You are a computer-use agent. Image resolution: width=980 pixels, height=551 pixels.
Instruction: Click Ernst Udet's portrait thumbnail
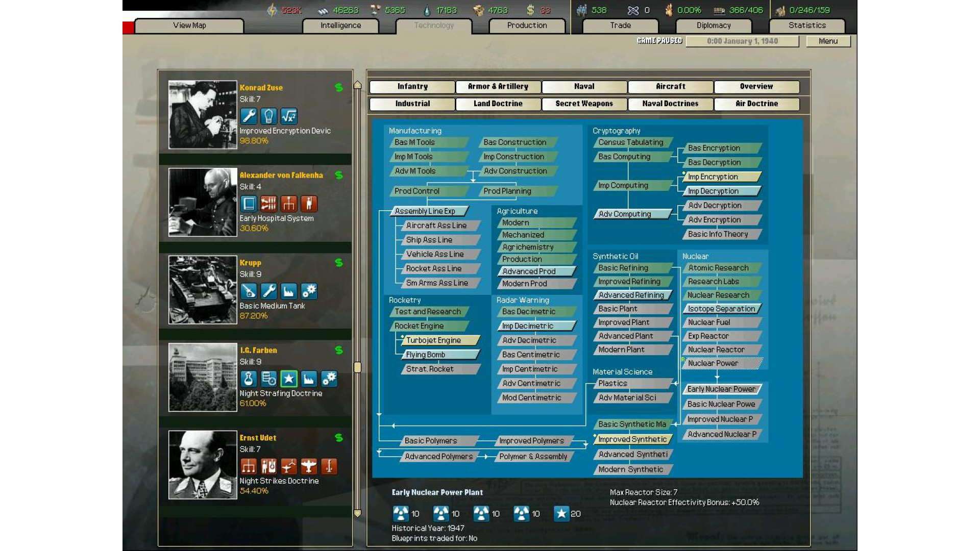(x=203, y=465)
